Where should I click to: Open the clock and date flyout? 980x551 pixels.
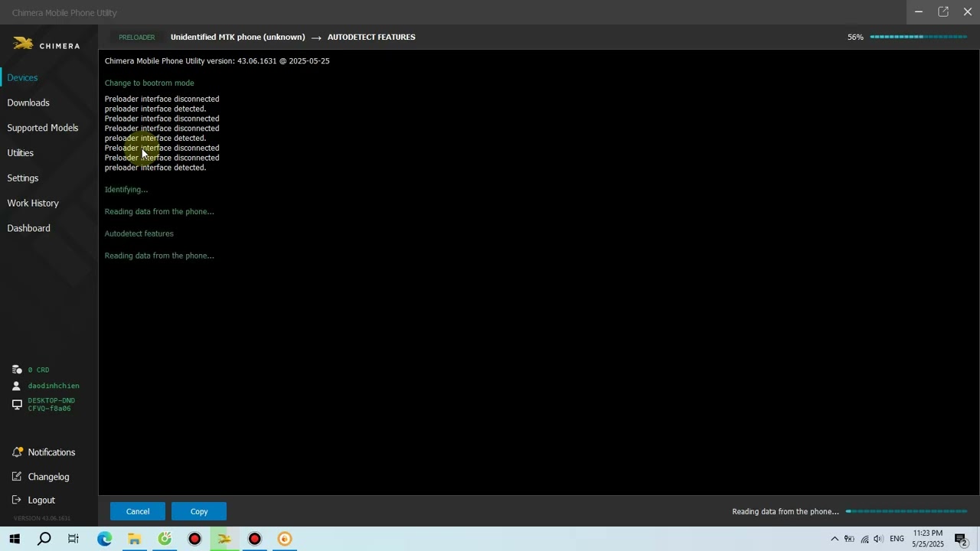point(928,539)
